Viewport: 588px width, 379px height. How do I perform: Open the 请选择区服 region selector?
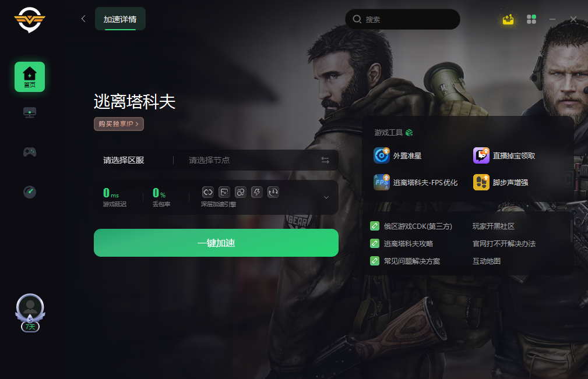click(x=124, y=160)
